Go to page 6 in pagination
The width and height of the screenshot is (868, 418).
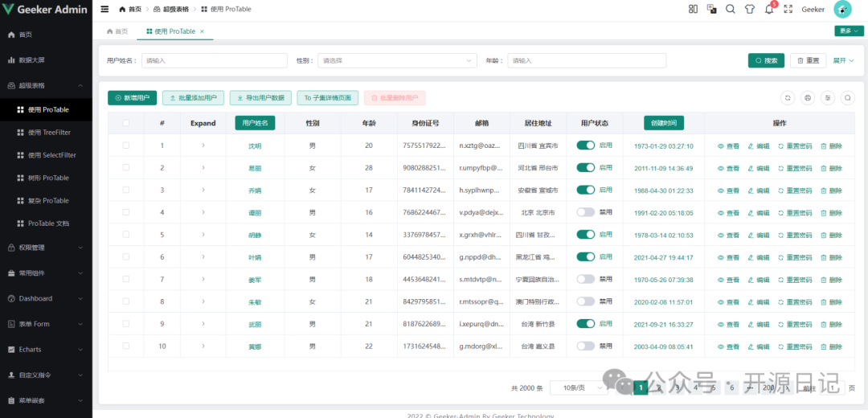[732, 388]
